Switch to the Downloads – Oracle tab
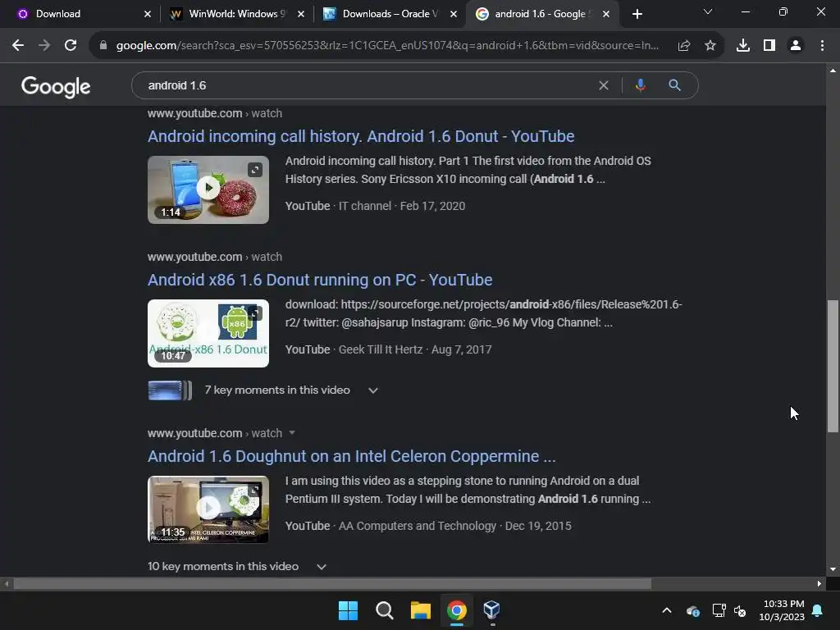 coord(390,14)
